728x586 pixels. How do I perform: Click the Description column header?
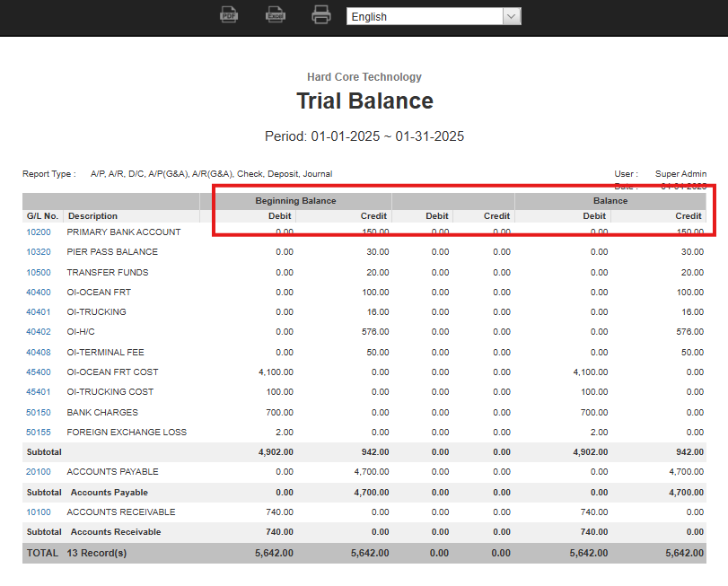tap(92, 216)
